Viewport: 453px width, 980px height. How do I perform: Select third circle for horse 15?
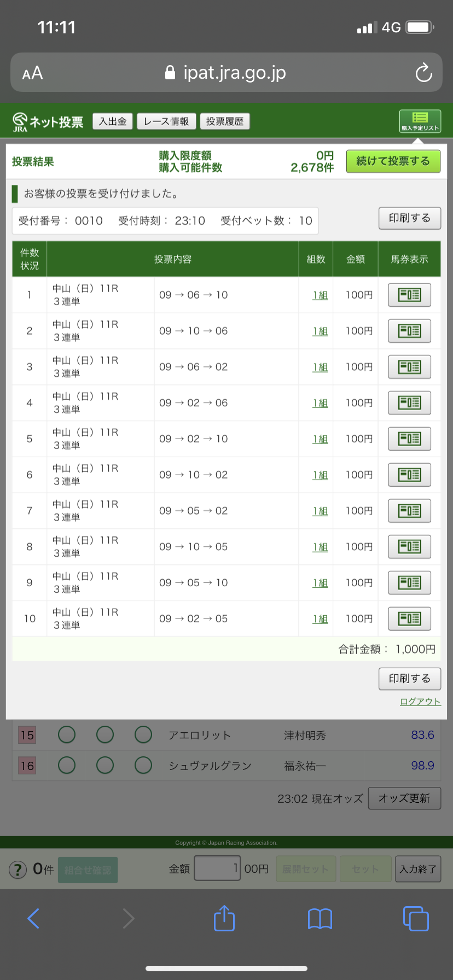(143, 735)
